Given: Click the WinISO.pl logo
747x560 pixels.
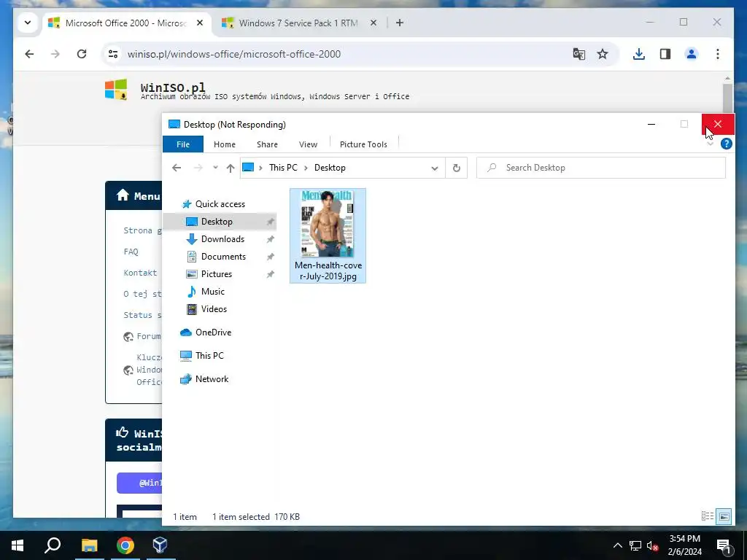Looking at the screenshot, I should (x=116, y=89).
